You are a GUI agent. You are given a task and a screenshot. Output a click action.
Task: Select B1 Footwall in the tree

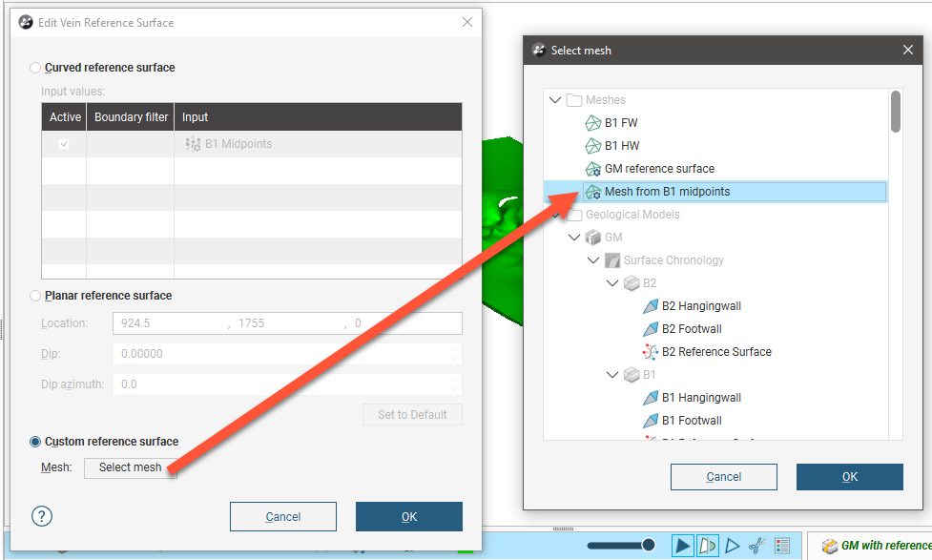[692, 421]
